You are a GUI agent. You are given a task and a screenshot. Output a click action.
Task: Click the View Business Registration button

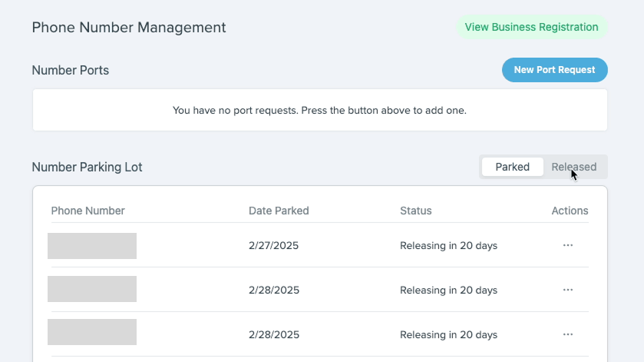tap(531, 27)
